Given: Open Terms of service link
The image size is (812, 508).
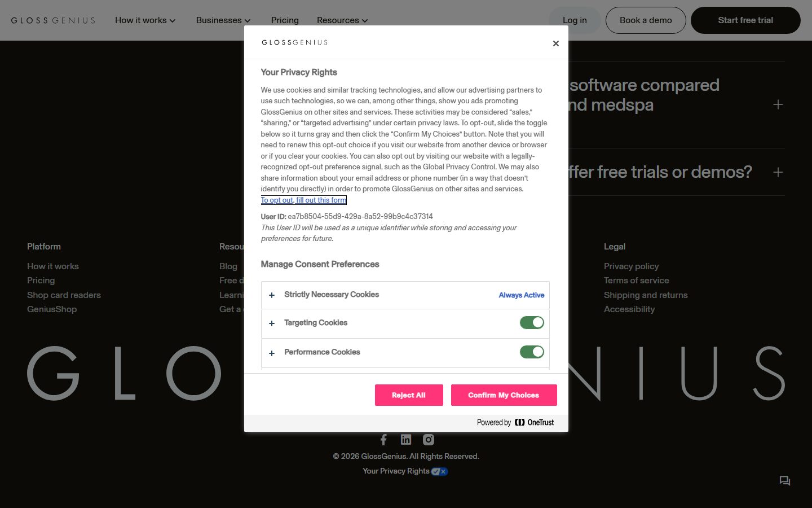Looking at the screenshot, I should click(637, 281).
